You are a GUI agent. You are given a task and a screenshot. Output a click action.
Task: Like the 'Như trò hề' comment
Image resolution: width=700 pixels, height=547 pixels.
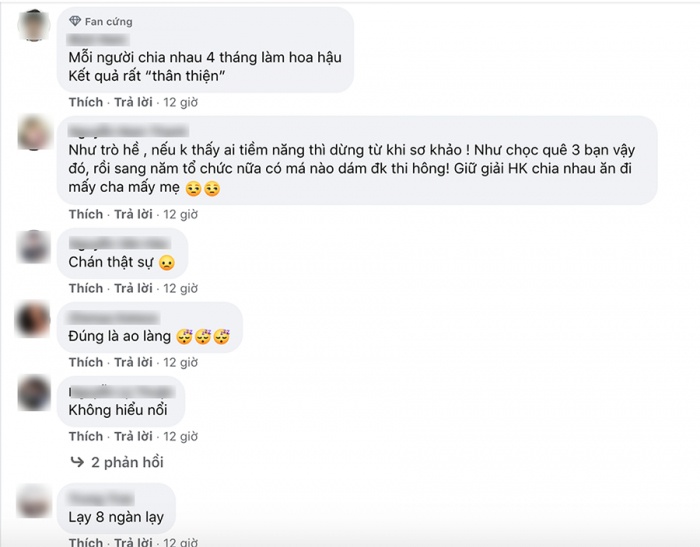pyautogui.click(x=86, y=214)
